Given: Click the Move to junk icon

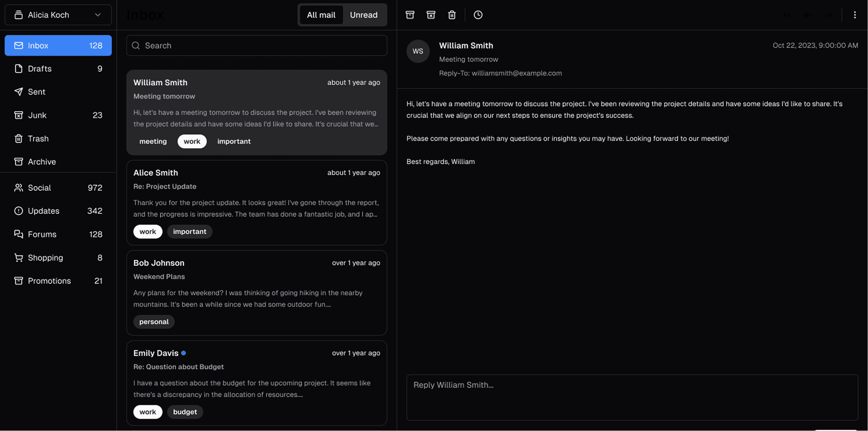Looking at the screenshot, I should point(431,15).
